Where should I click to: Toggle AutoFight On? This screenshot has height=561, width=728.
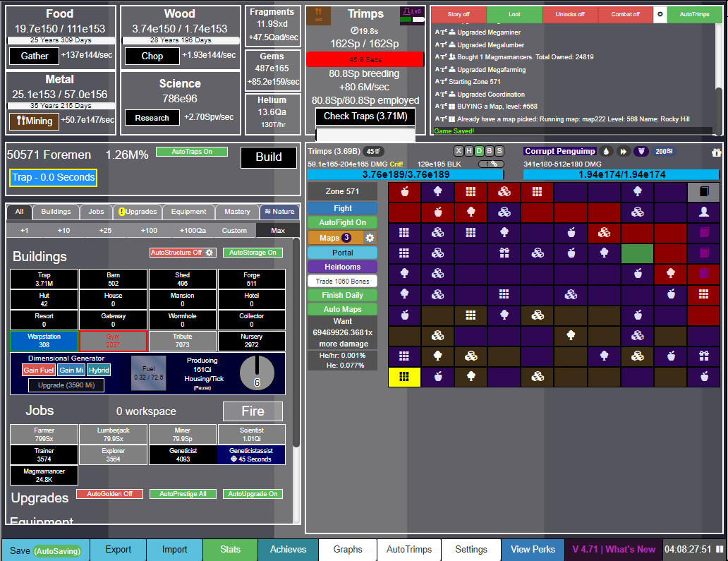point(342,222)
